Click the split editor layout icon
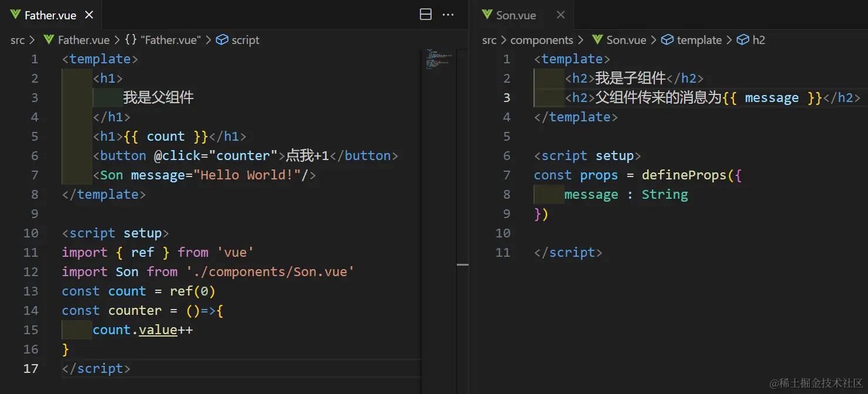 (426, 15)
